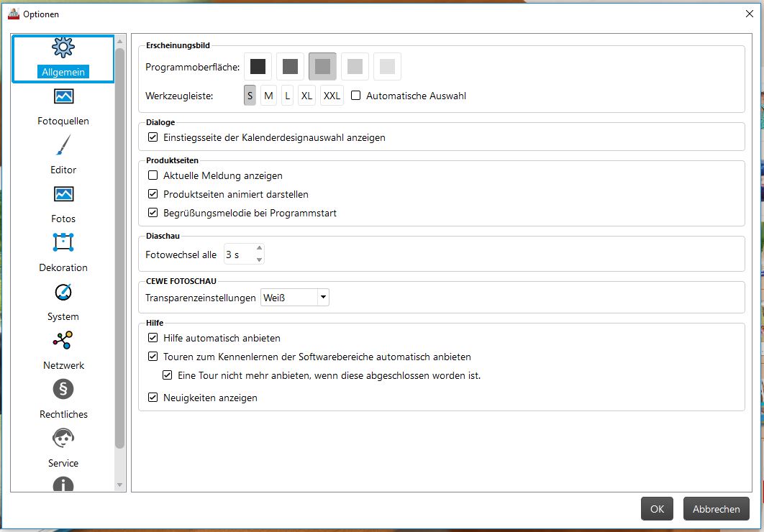Select the Allgemein tab

click(63, 59)
